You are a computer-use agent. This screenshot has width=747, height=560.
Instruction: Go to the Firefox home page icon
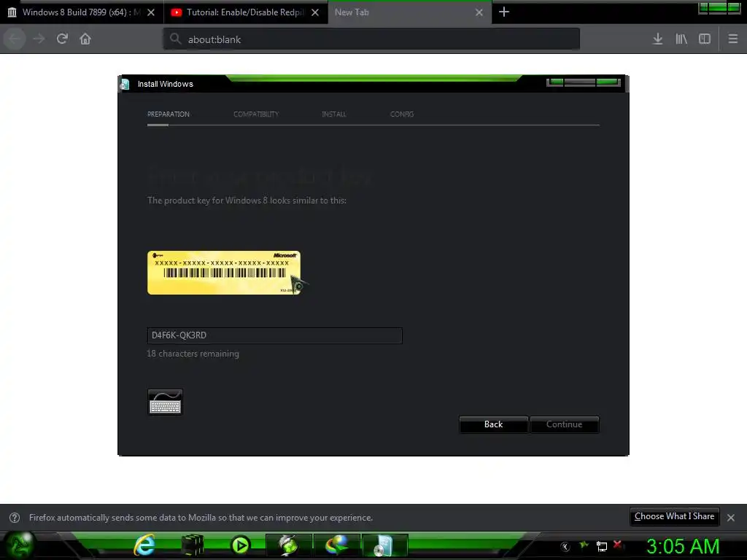tap(85, 39)
